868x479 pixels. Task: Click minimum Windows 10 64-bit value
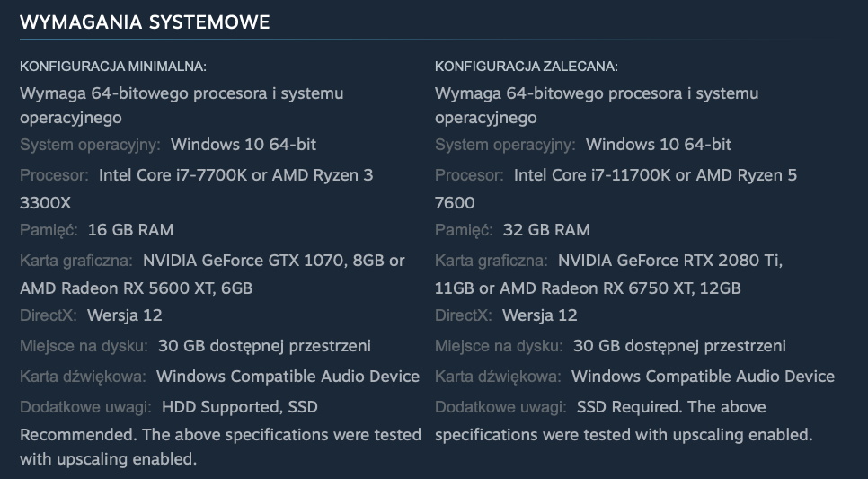(x=244, y=145)
